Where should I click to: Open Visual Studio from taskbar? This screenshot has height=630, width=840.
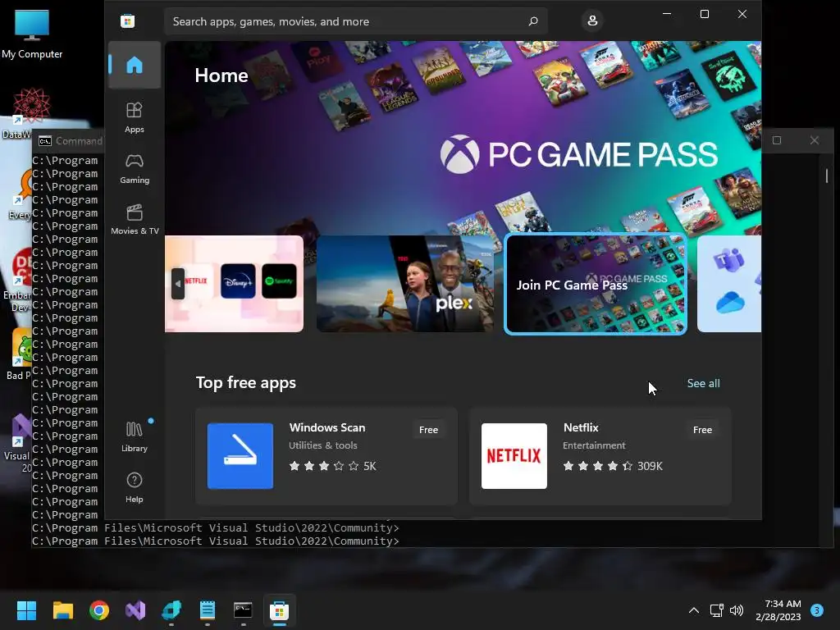click(x=135, y=610)
